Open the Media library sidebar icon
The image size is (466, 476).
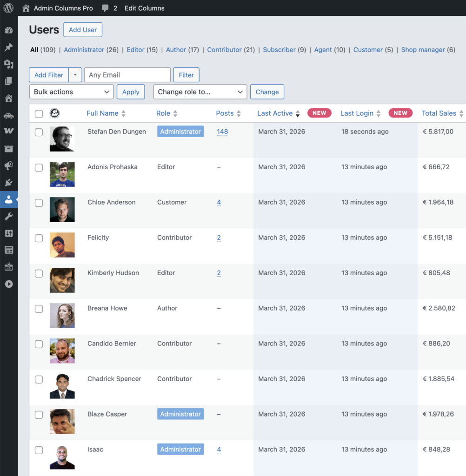pyautogui.click(x=8, y=64)
